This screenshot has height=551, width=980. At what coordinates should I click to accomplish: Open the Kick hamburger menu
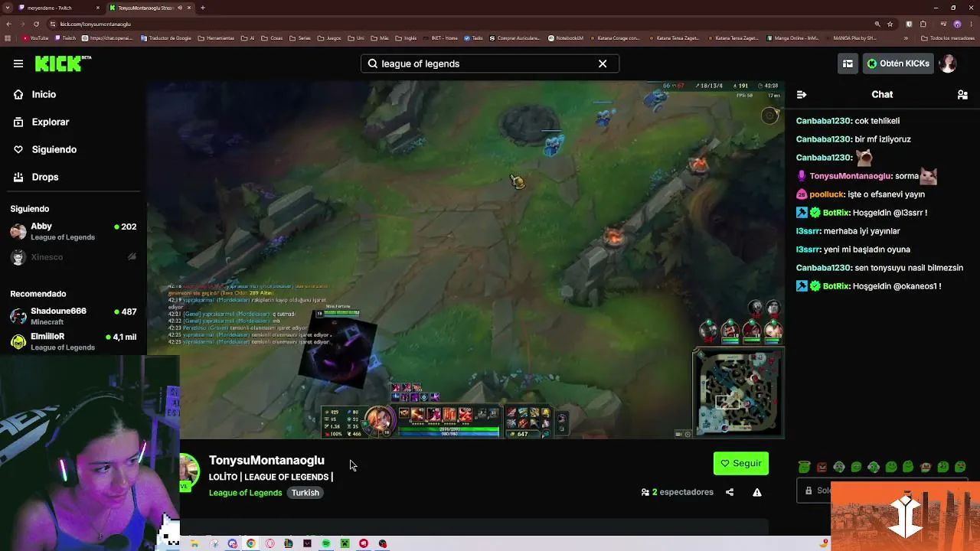click(x=18, y=64)
